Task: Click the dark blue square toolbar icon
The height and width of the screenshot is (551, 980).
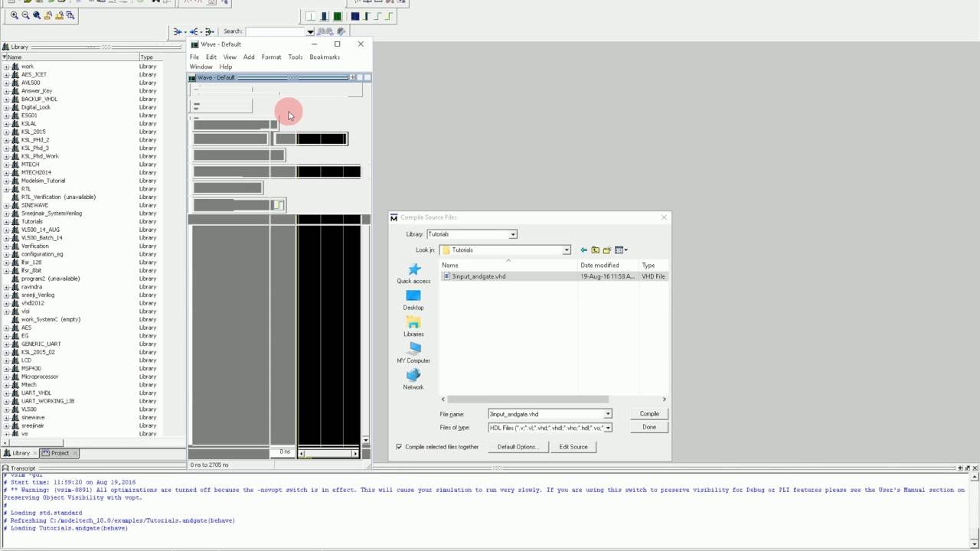Action: coord(354,16)
